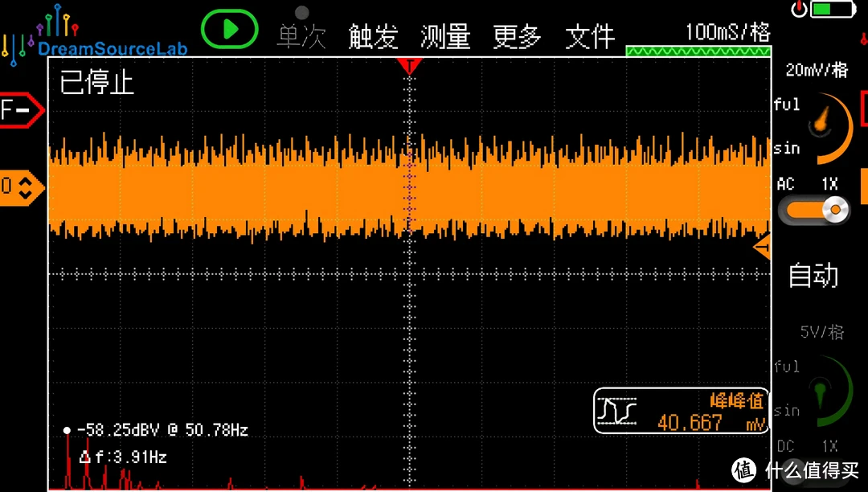This screenshot has height=492, width=868.
Task: Click the green waveform overview bar
Action: point(698,51)
